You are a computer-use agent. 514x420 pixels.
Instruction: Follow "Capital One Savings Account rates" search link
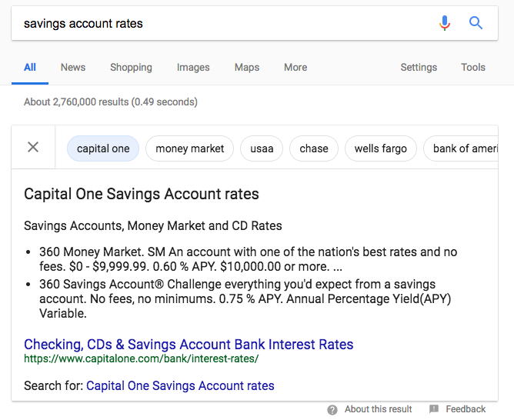click(180, 385)
